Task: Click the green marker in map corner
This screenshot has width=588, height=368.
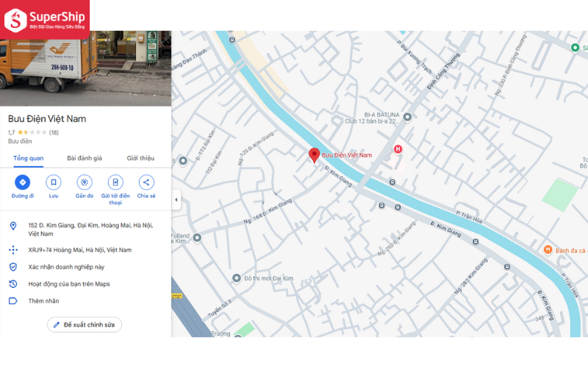Action: pos(575,48)
